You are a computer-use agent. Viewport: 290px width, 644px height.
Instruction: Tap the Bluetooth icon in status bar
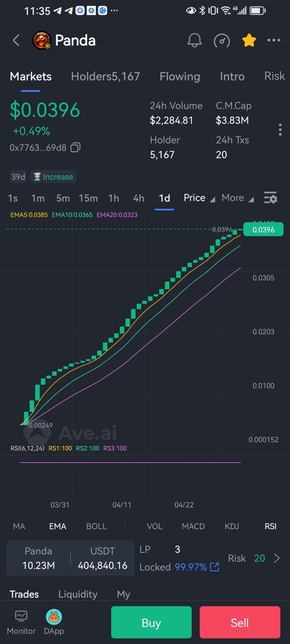202,10
